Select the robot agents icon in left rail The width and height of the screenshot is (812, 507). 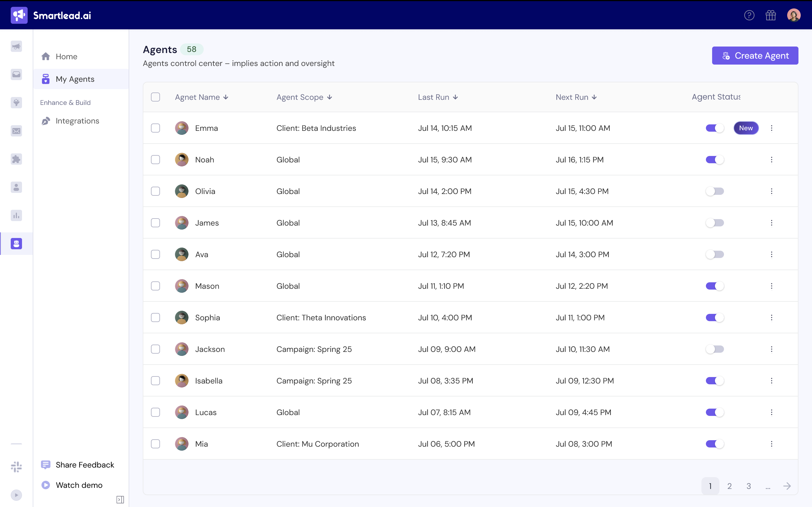(16, 243)
